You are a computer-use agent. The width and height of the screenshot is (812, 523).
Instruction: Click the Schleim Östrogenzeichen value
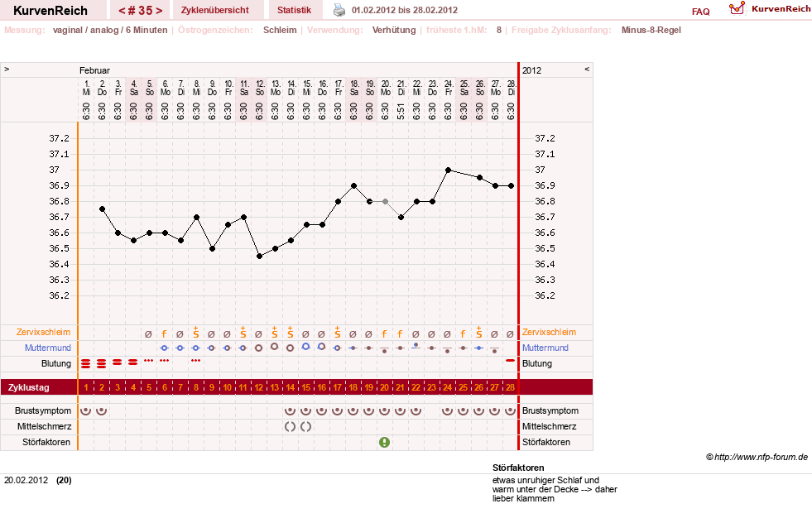[x=280, y=30]
